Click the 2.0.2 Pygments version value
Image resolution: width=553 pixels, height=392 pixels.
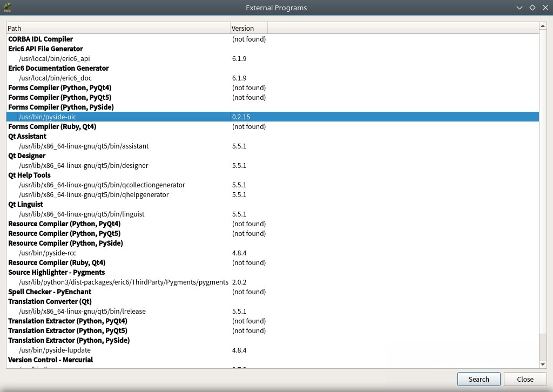(x=239, y=282)
